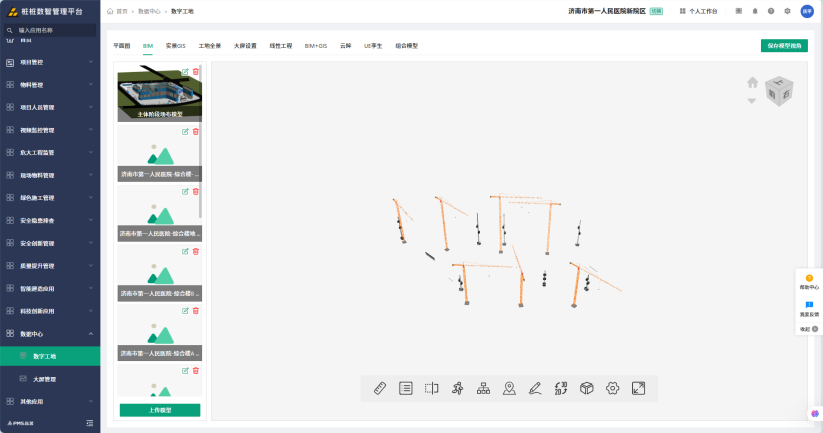This screenshot has height=433, width=823.
Task: Enter fullscreen with the expand icon
Action: tap(638, 388)
